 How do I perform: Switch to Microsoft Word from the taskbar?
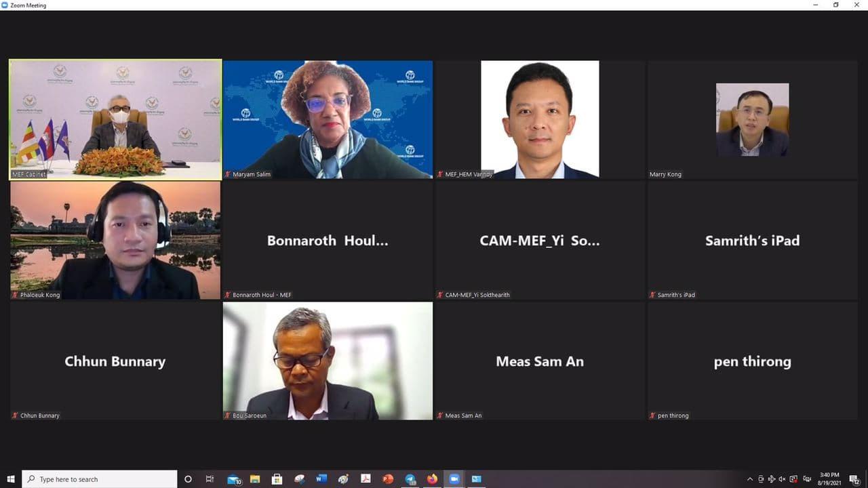click(321, 479)
